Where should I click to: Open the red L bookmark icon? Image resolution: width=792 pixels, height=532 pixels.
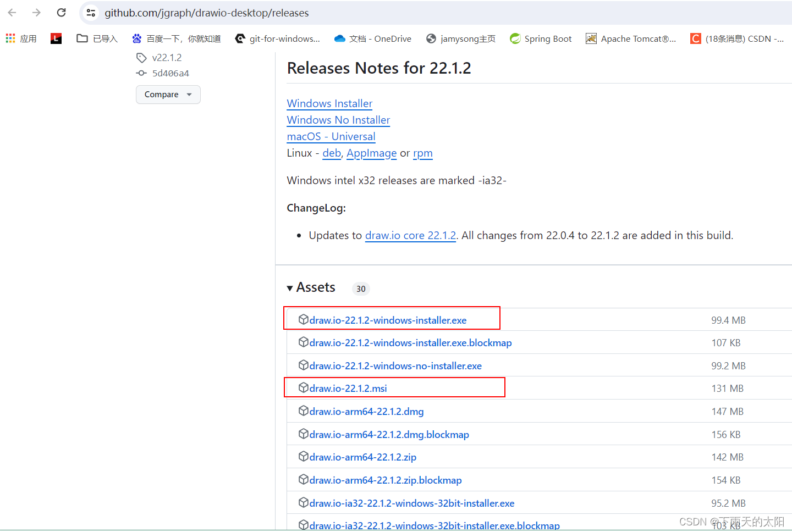56,38
